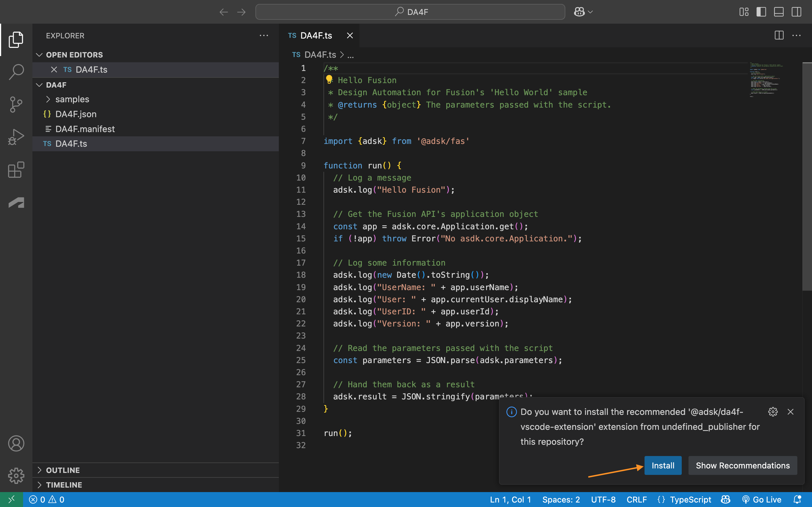Viewport: 812px width, 507px height.
Task: Open the editor more actions menu
Action: point(797,35)
